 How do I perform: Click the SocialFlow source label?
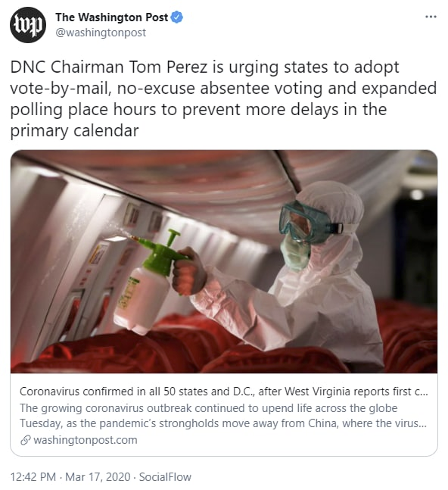tap(165, 477)
